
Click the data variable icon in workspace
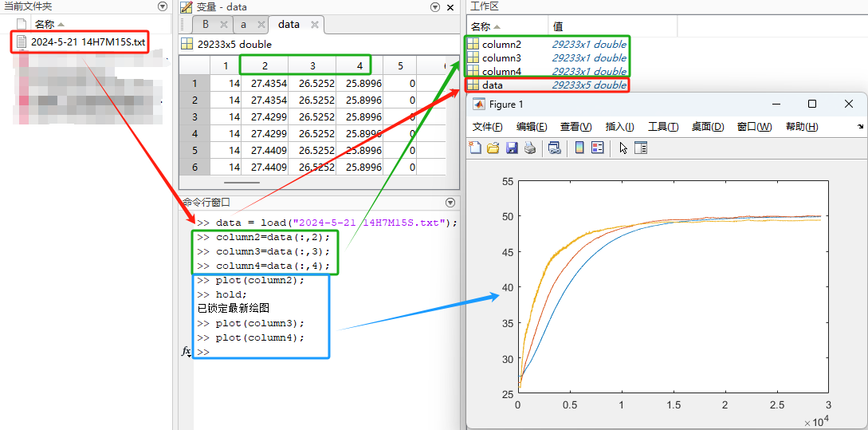[x=473, y=85]
